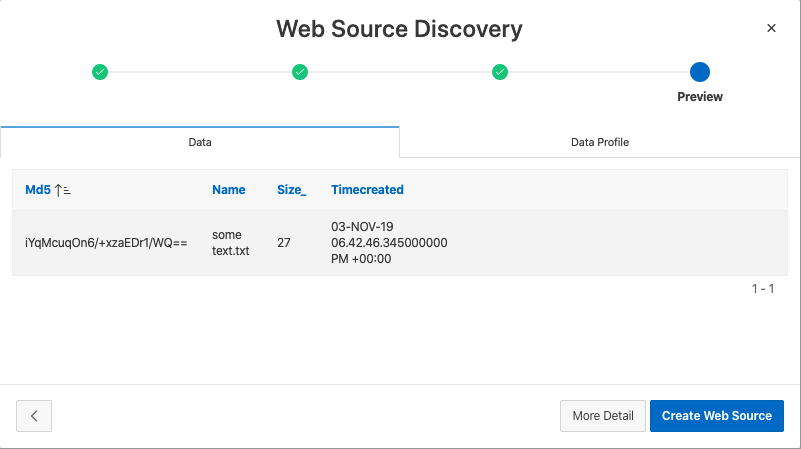Click the 03-NOV-19 timestamp cell
This screenshot has height=449, width=801.
[x=389, y=243]
